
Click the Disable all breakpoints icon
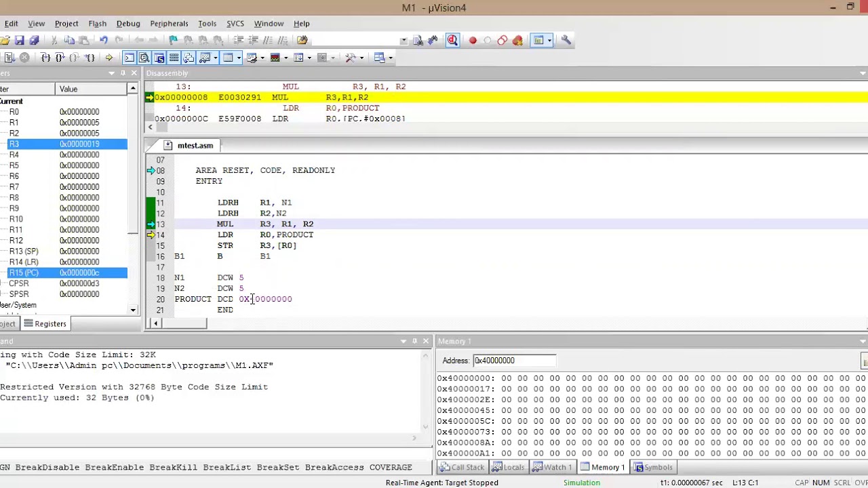tap(502, 41)
